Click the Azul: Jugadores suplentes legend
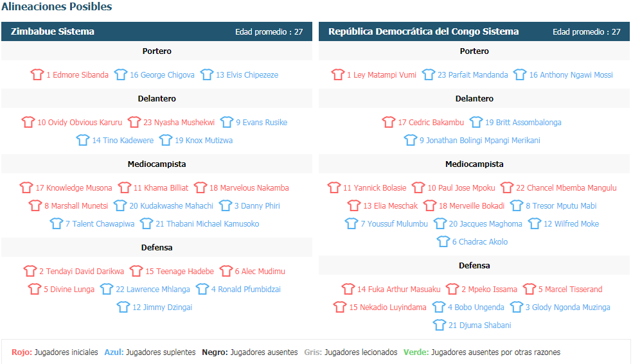The height and width of the screenshot is (364, 633). point(150,352)
